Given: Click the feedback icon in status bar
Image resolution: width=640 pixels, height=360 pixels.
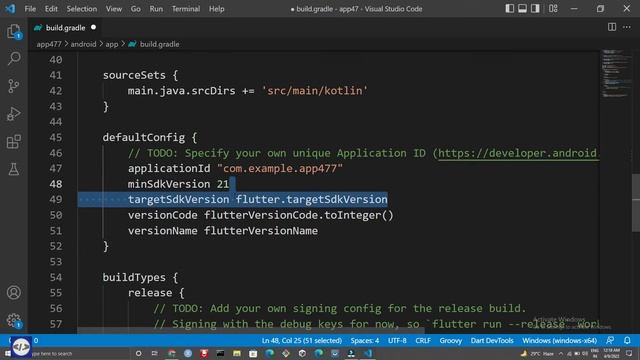Looking at the screenshot, I should (x=610, y=340).
